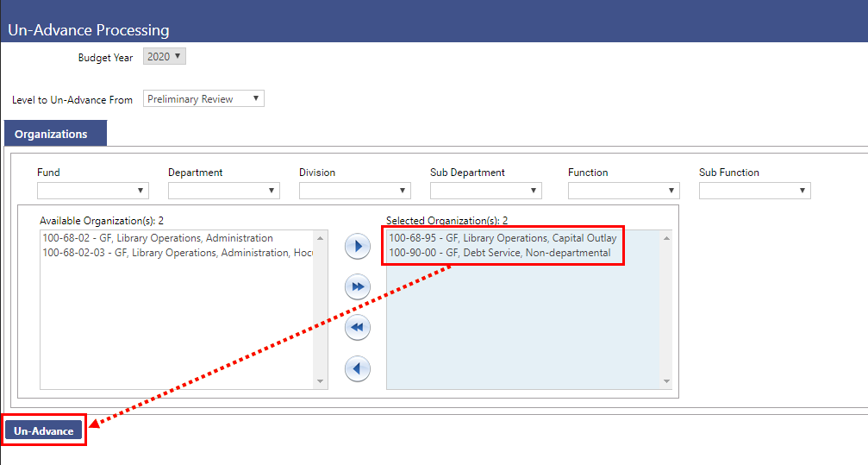Click the single right arrow move button
The image size is (868, 465).
pos(357,246)
